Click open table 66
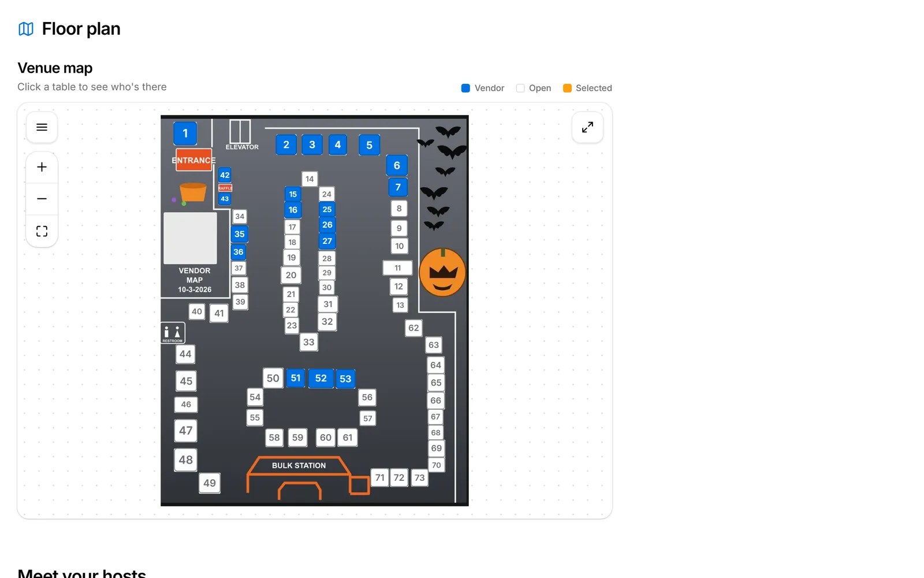The width and height of the screenshot is (924, 578). (x=435, y=401)
